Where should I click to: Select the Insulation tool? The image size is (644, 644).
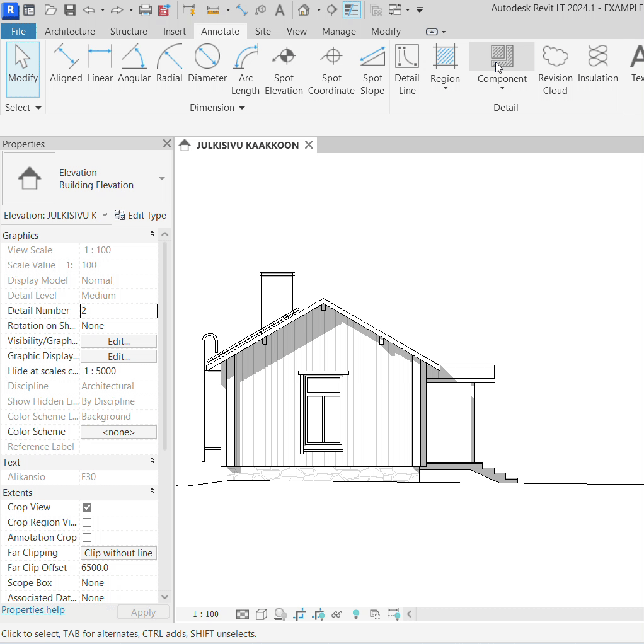click(597, 65)
